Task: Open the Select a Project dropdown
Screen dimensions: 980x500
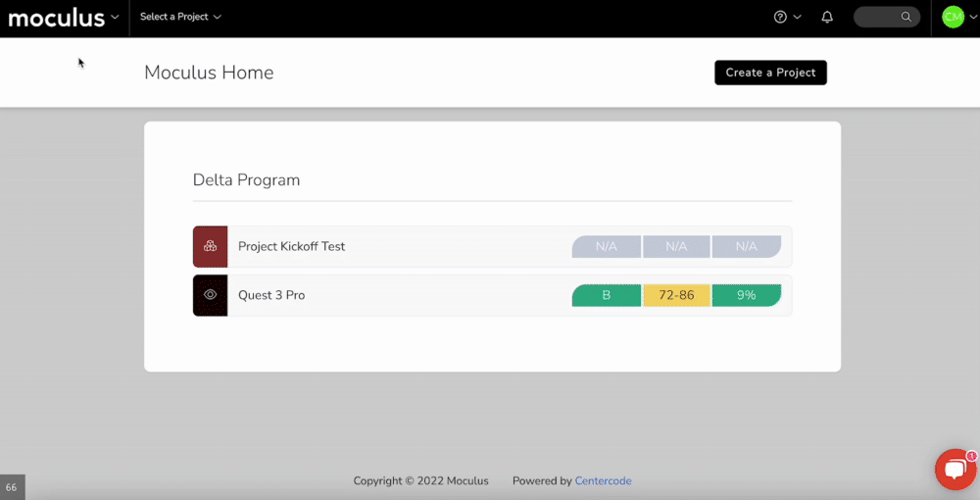Action: [180, 17]
